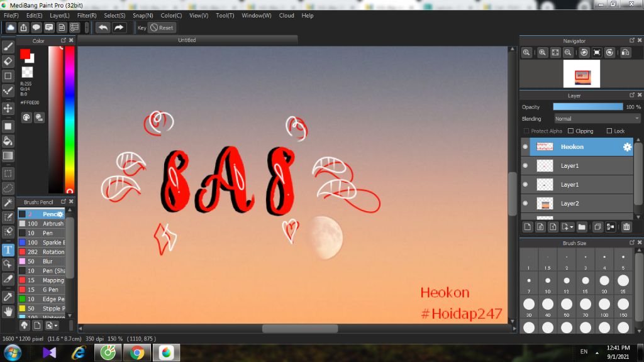Switch to the Untitled canvas tab
This screenshot has width=644, height=362.
[x=187, y=40]
